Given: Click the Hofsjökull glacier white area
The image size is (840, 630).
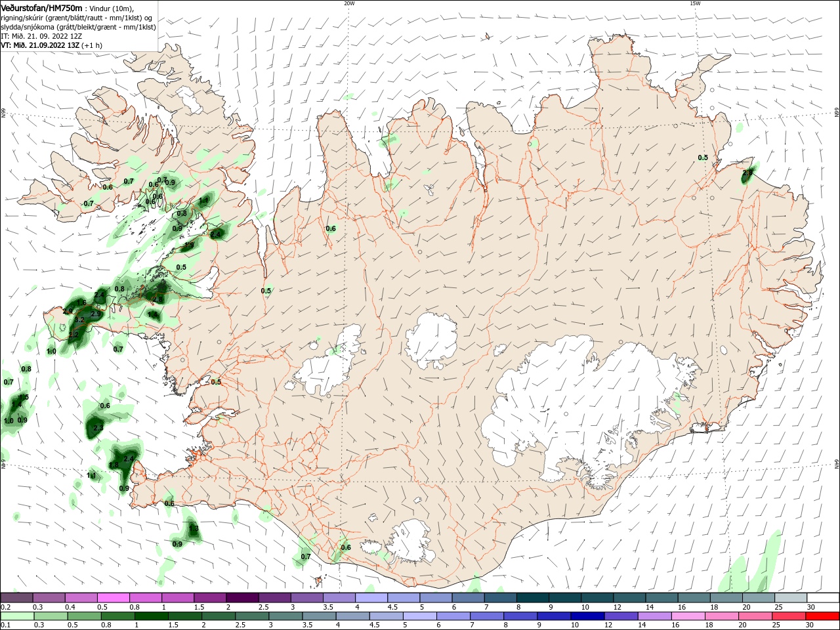Looking at the screenshot, I should pos(432,341).
